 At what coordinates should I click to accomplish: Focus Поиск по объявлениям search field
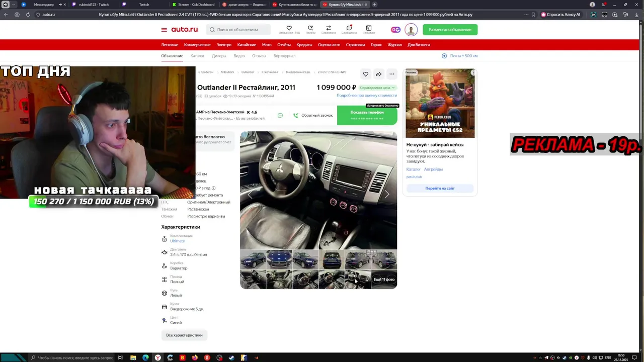click(238, 30)
